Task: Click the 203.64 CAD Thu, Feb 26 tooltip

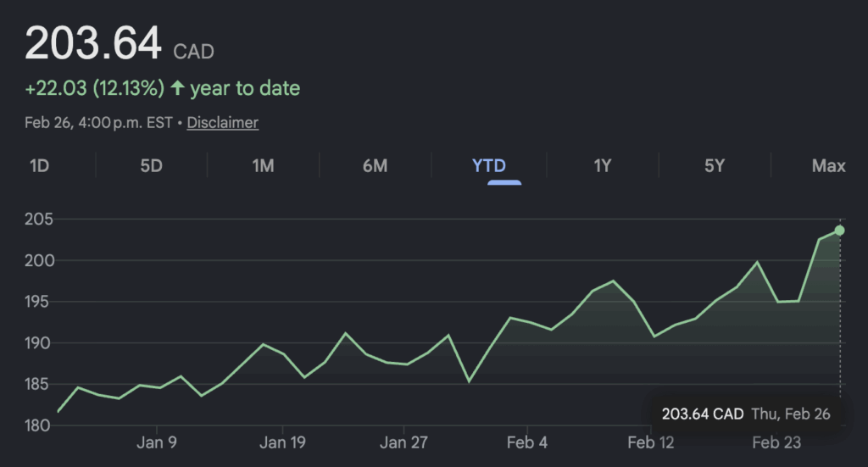Action: 746,414
